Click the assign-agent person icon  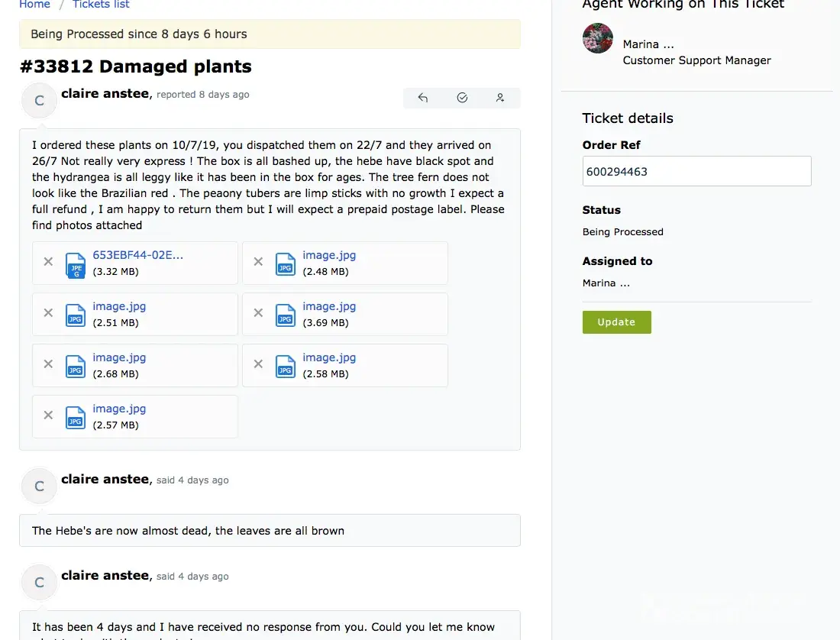tap(500, 98)
